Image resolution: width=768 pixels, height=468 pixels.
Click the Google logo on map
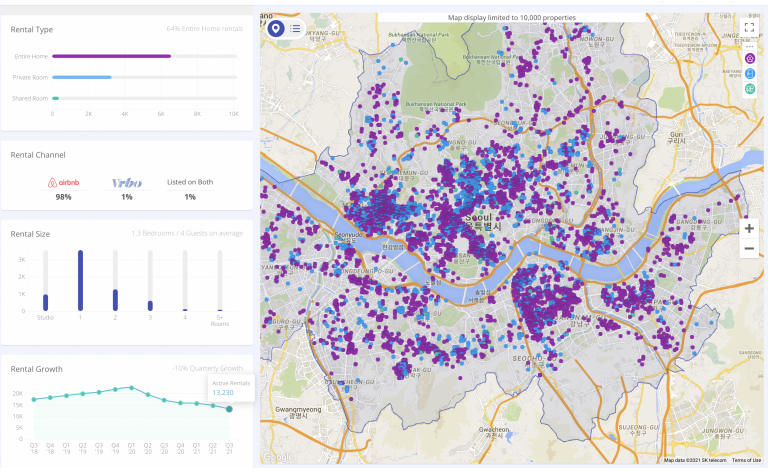point(277,458)
